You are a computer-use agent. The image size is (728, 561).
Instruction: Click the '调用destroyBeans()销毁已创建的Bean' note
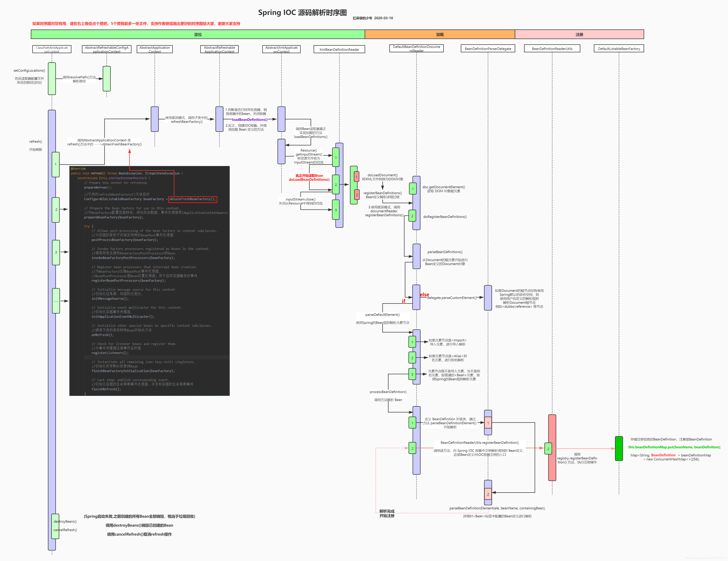tap(139, 525)
